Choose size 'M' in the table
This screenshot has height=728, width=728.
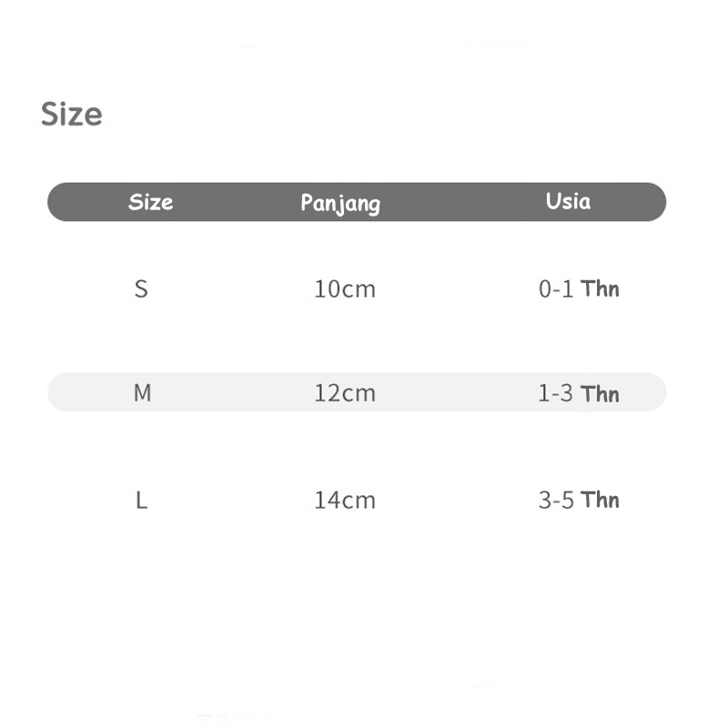tap(142, 393)
